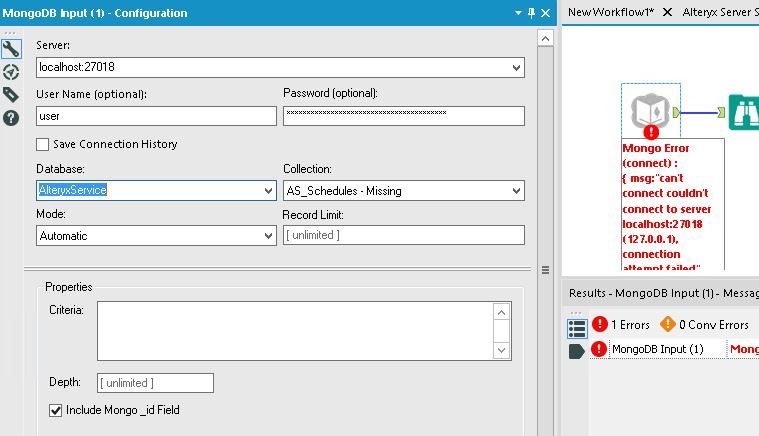
Task: Close the New Workflow1 tab
Action: point(667,12)
